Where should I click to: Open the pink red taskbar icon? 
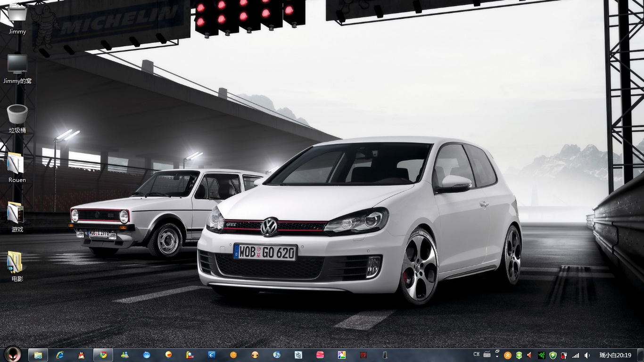tap(320, 355)
